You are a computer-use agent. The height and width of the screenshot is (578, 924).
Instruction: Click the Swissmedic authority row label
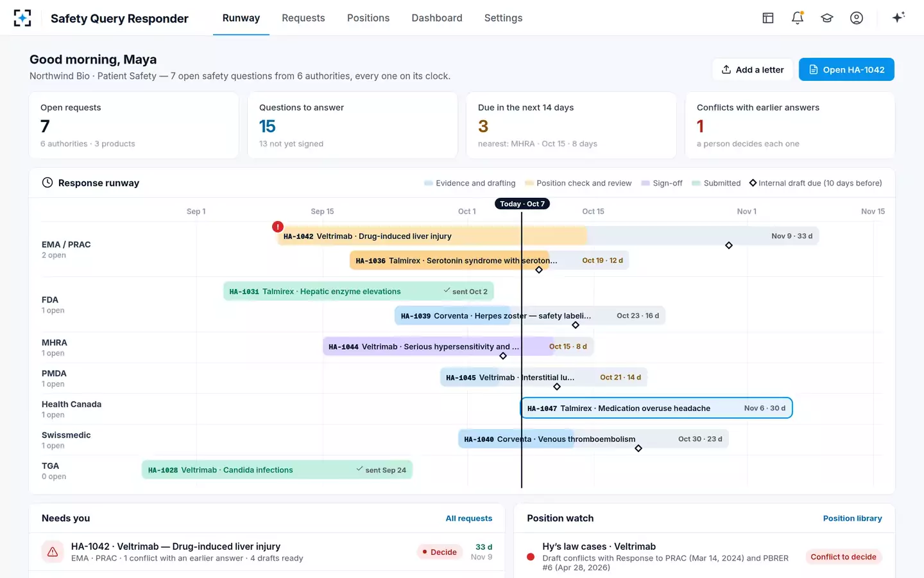pos(66,435)
